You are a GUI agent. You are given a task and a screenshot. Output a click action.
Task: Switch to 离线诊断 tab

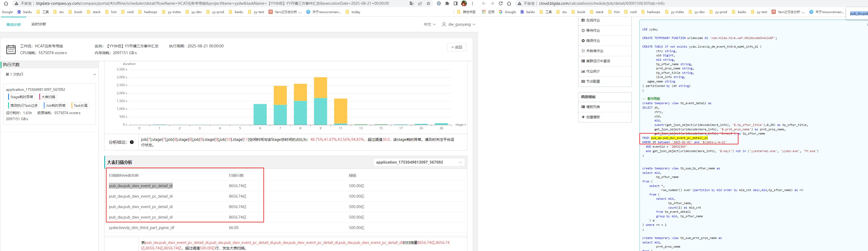[x=13, y=25]
